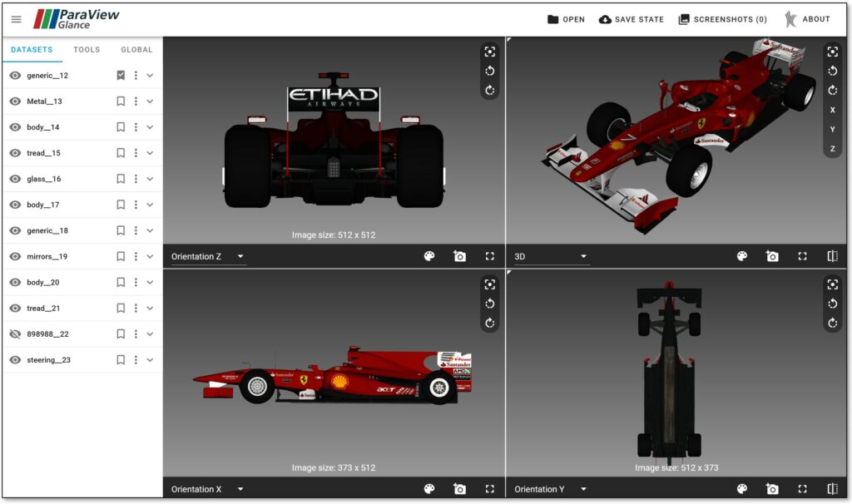Align 3D view camera to Z axis
Screen dimensions: 852x504
tap(832, 149)
